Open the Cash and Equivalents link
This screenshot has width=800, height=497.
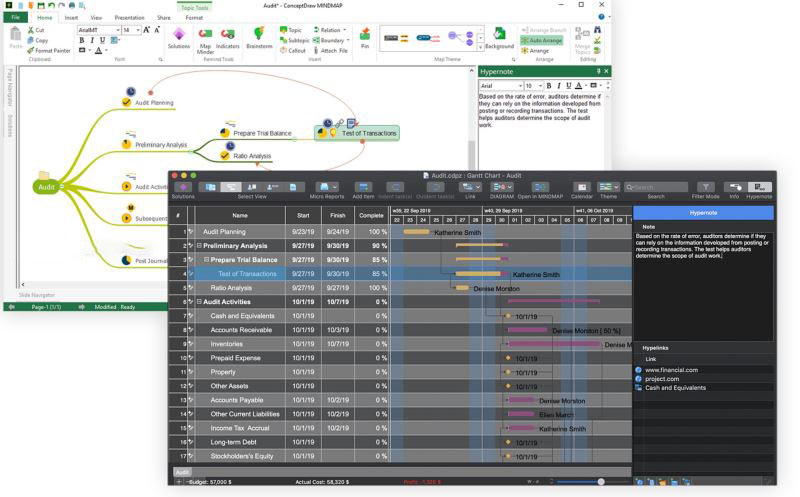point(676,388)
